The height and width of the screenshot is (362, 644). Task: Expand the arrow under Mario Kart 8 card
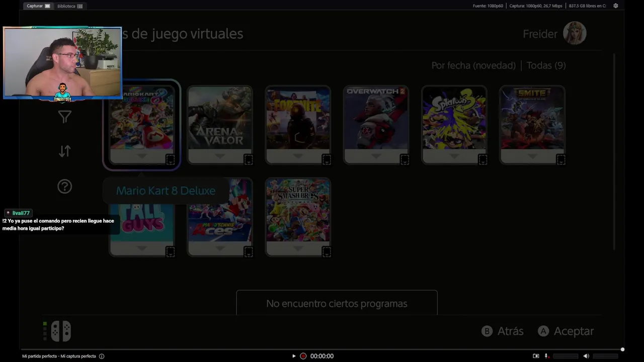(x=141, y=156)
